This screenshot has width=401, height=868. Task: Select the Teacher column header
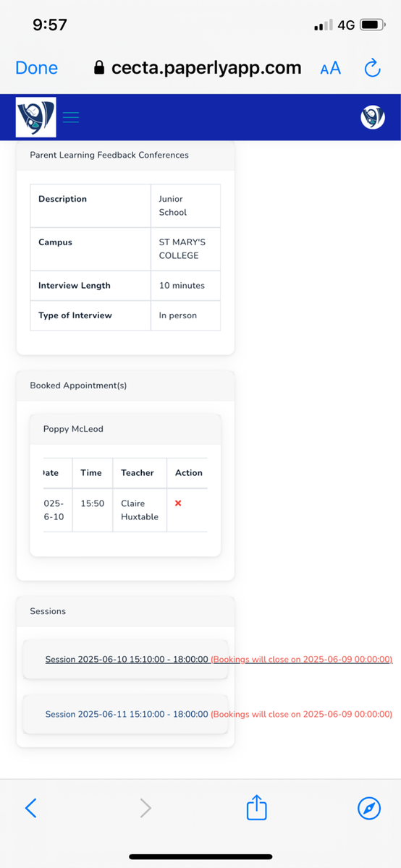pos(138,472)
